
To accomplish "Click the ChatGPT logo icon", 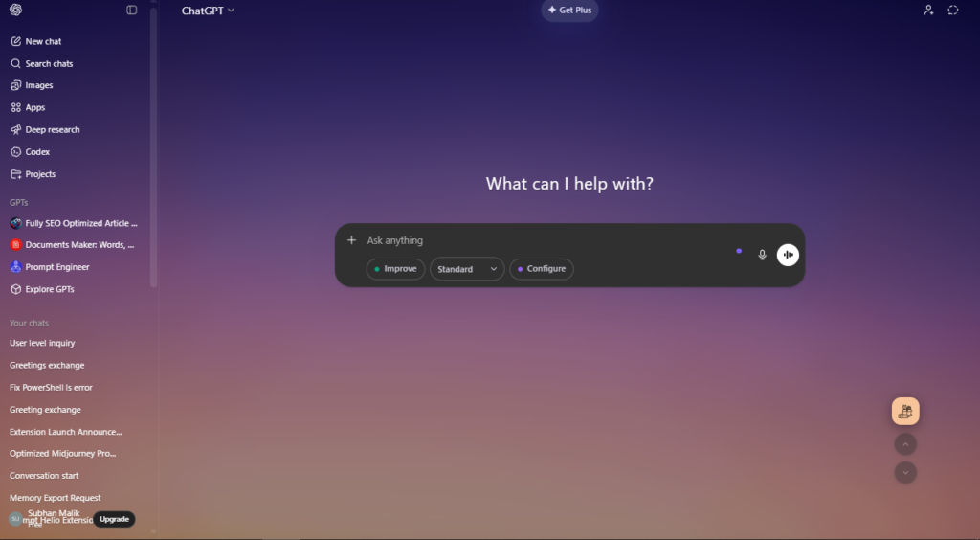I will (x=15, y=10).
